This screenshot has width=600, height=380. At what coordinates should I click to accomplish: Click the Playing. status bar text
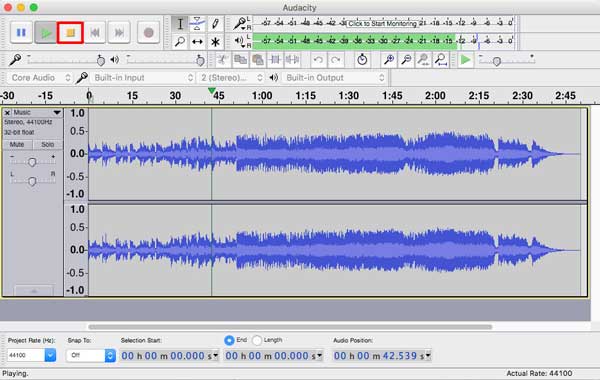coord(15,373)
